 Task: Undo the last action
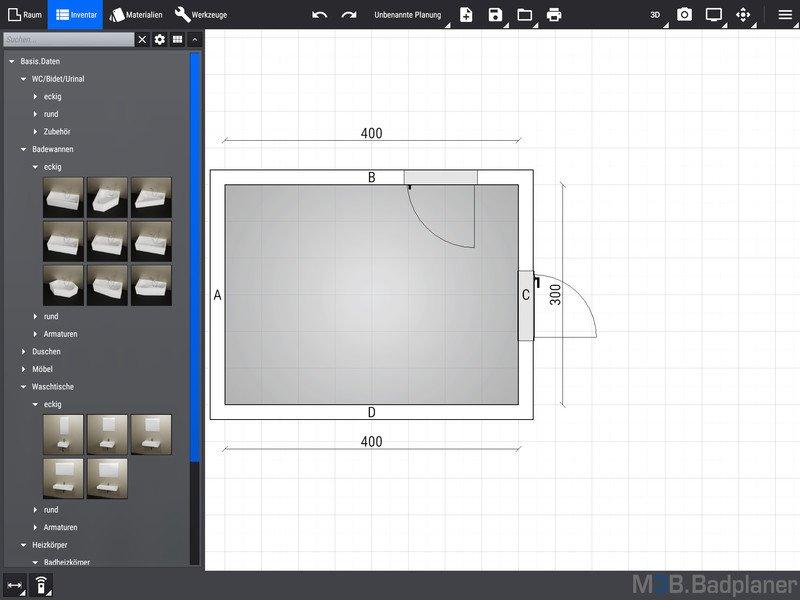click(319, 15)
